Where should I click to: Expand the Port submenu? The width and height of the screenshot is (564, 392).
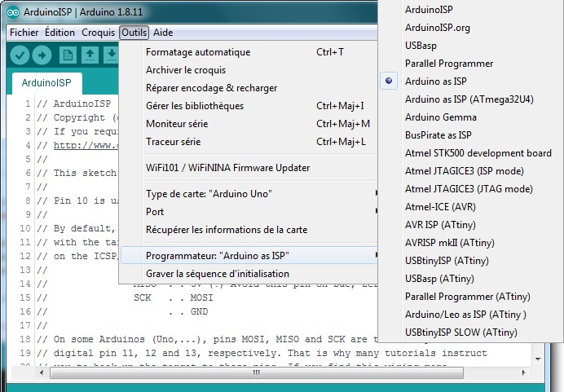click(x=249, y=212)
